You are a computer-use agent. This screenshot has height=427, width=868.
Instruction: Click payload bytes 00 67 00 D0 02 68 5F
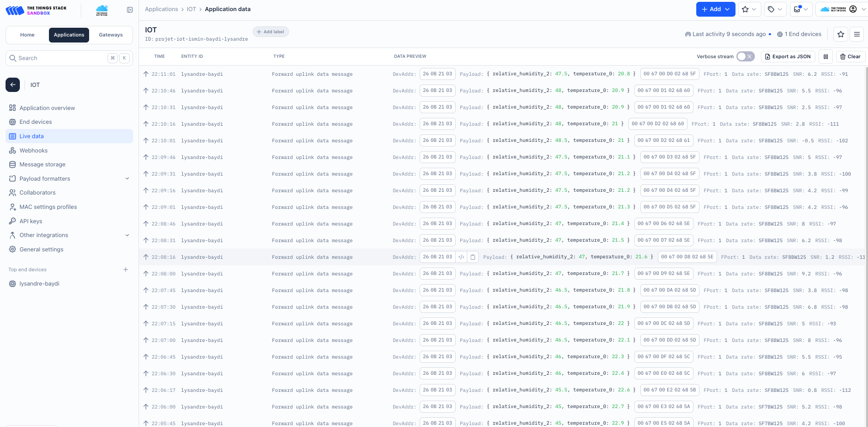(669, 74)
